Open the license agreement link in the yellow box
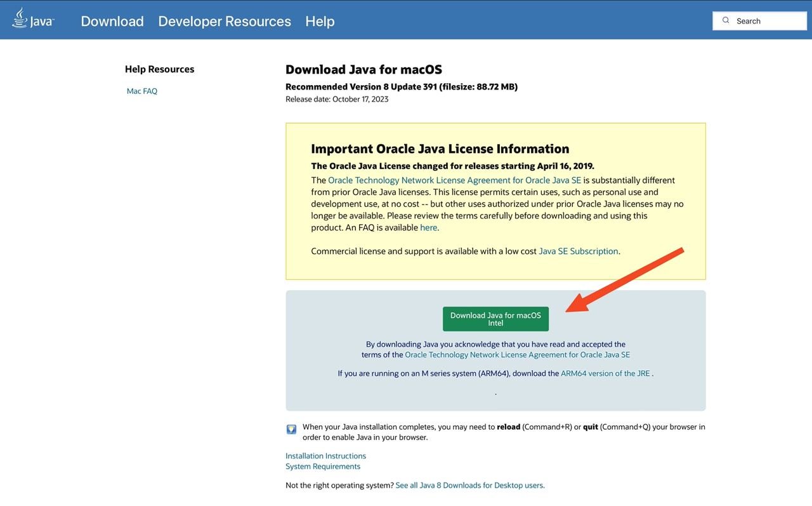Screen dimensions: 812x506 pos(454,180)
